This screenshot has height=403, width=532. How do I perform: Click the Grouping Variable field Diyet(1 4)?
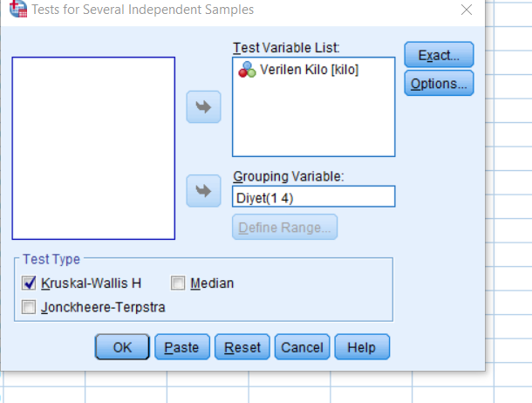[313, 196]
